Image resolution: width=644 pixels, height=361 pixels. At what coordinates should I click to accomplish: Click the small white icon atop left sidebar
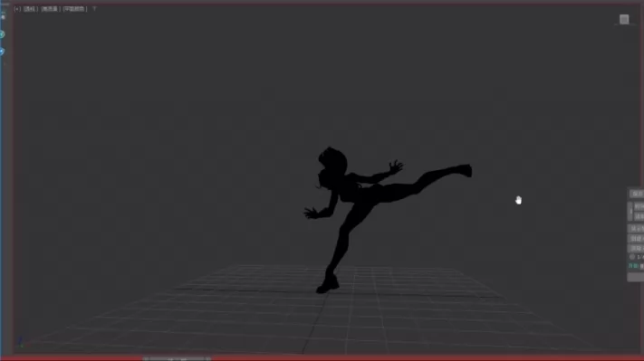[x=3, y=17]
